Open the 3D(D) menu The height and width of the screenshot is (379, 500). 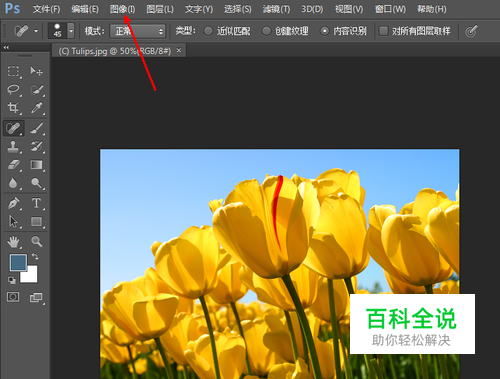(312, 9)
